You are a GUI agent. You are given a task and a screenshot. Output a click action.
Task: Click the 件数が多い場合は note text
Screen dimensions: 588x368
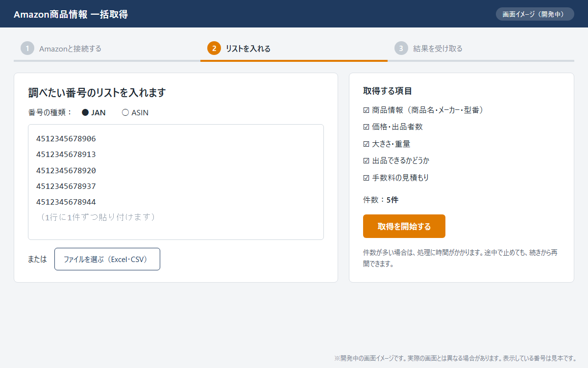click(460, 258)
